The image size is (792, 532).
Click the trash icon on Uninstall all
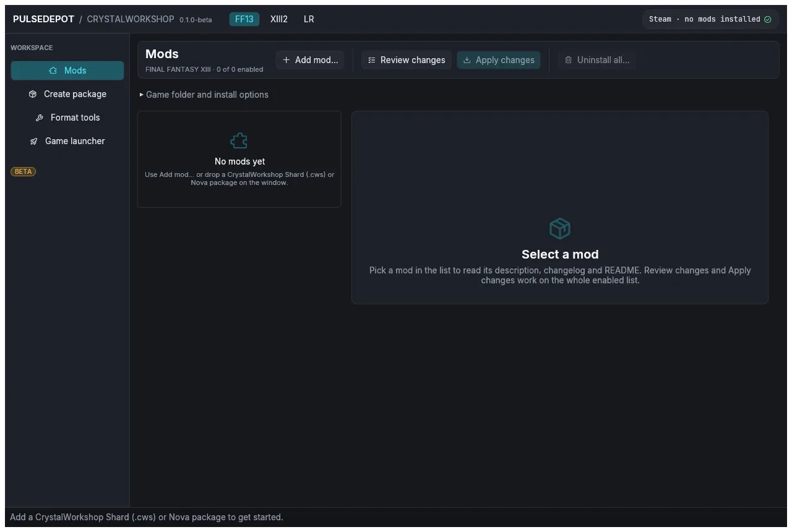[x=569, y=60]
